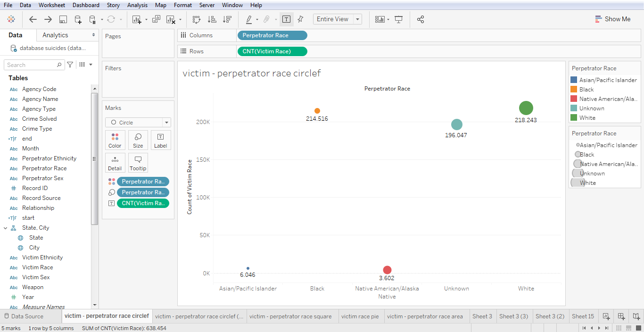Click the highlight pen icon
644x332 pixels.
(x=249, y=19)
